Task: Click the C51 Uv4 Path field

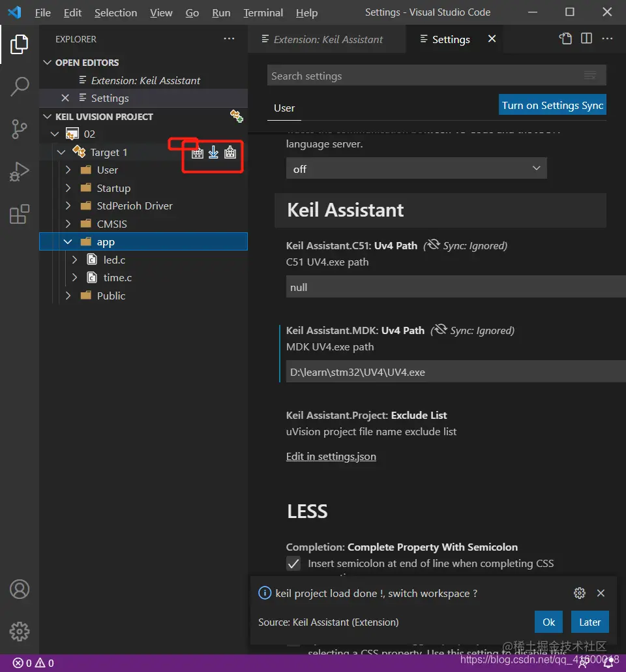Action: point(455,286)
